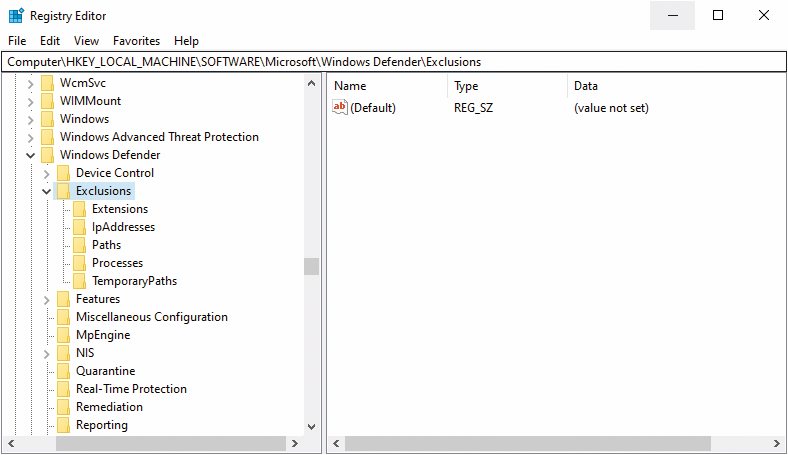Expand the NIS key
Viewport: 788px width, 455px height.
pos(47,354)
